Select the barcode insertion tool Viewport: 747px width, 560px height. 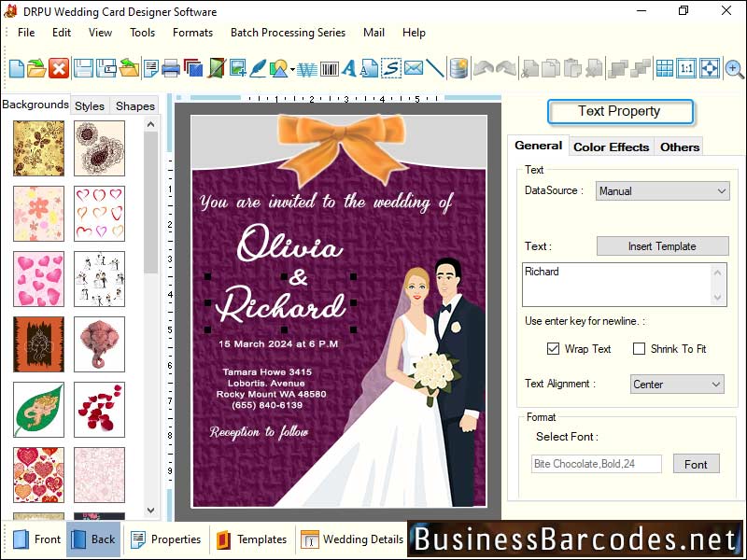click(329, 67)
